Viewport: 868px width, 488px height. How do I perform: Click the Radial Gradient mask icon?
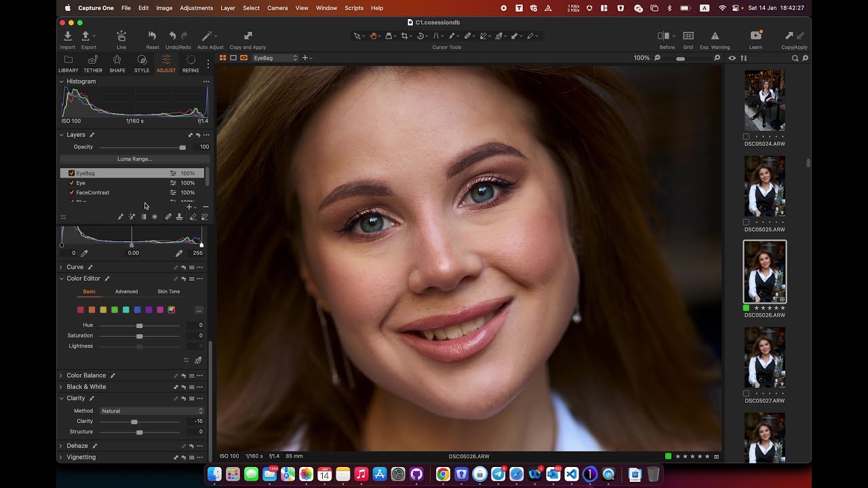(155, 217)
